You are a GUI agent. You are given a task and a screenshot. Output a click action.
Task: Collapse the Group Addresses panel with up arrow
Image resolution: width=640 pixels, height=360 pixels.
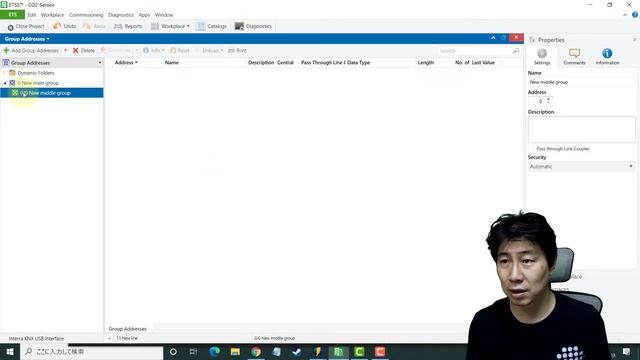point(493,38)
